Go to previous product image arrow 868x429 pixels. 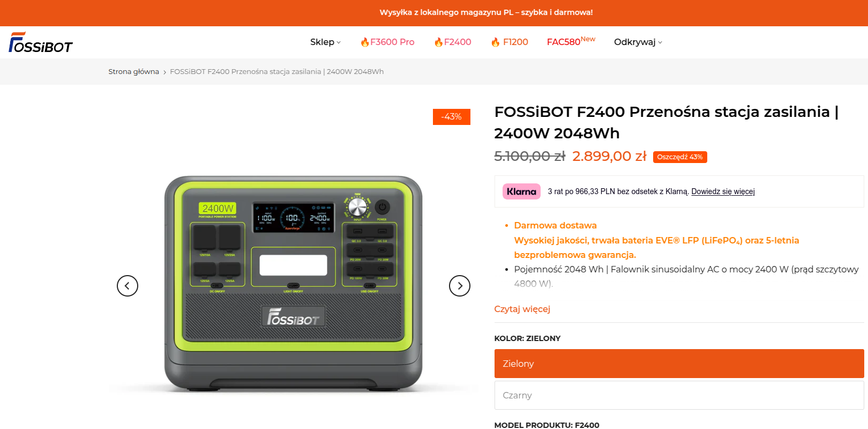click(128, 286)
